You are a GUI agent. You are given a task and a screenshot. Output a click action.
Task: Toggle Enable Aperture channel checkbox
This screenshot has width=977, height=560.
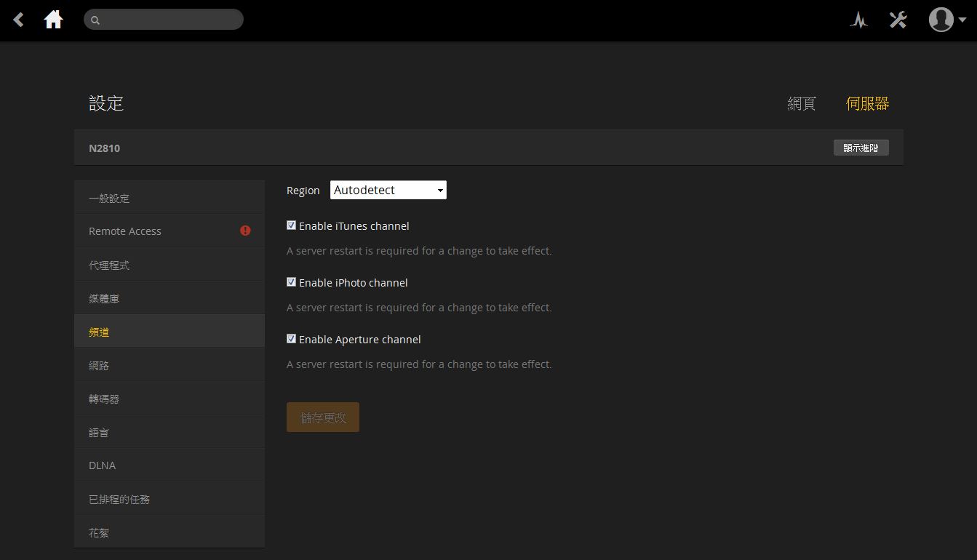(x=291, y=339)
